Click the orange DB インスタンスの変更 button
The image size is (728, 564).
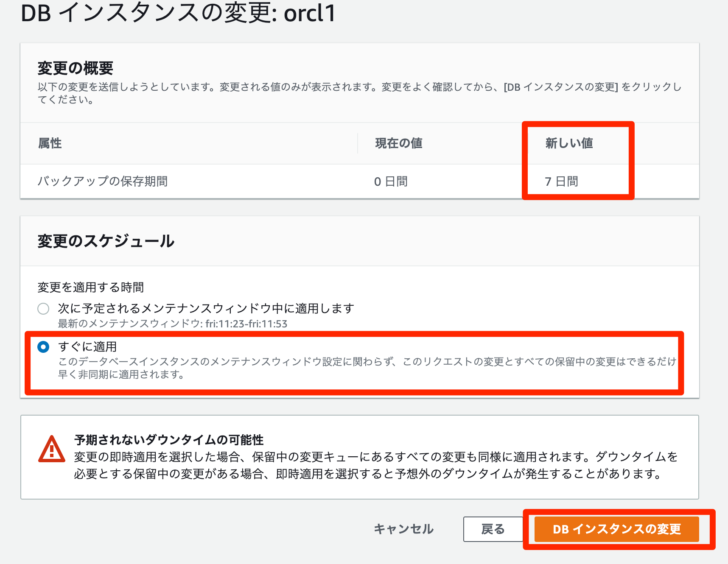(x=616, y=529)
